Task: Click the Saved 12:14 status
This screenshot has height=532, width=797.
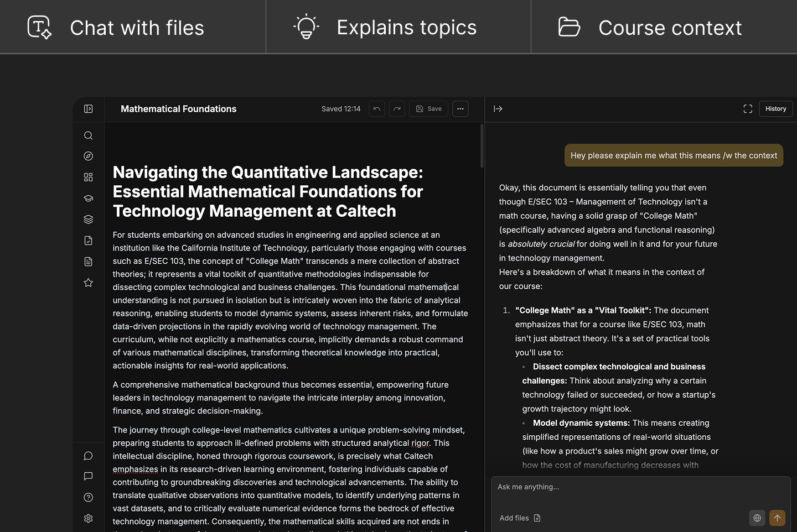Action: [341, 109]
